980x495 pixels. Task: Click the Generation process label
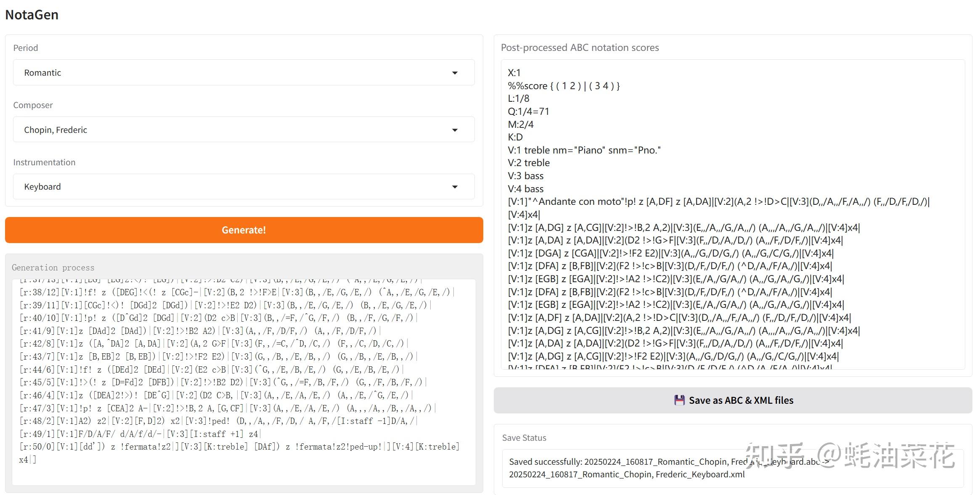pyautogui.click(x=53, y=267)
